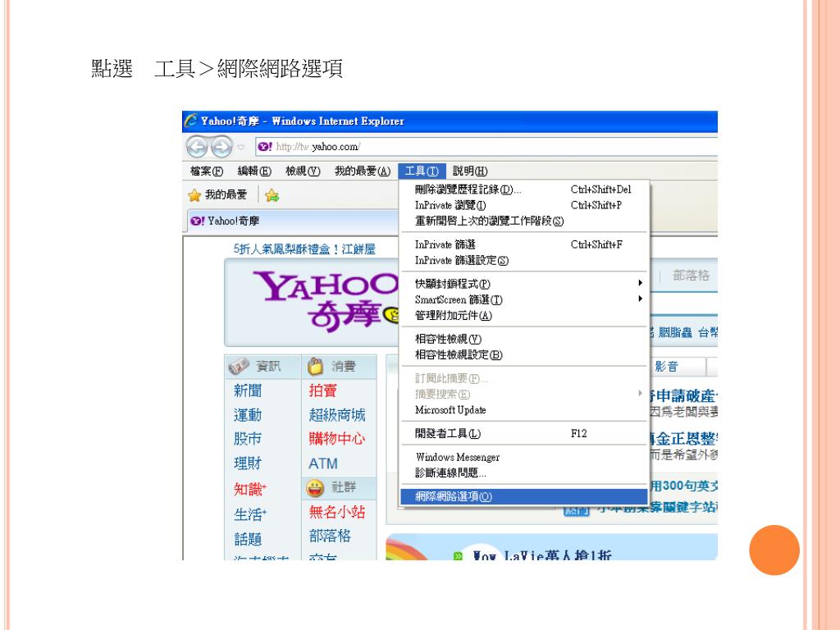This screenshot has width=840, height=630.
Task: Select 診斷連線問題... menu entry
Action: click(524, 473)
